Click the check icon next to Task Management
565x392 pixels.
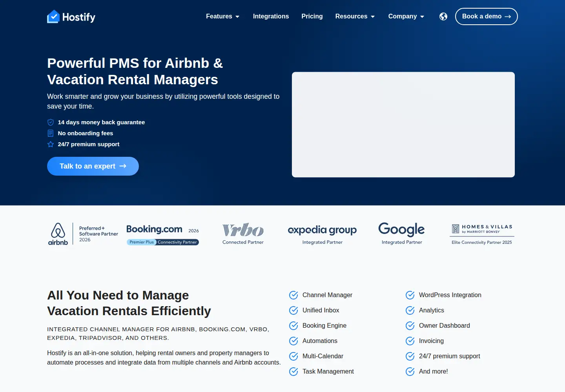293,372
